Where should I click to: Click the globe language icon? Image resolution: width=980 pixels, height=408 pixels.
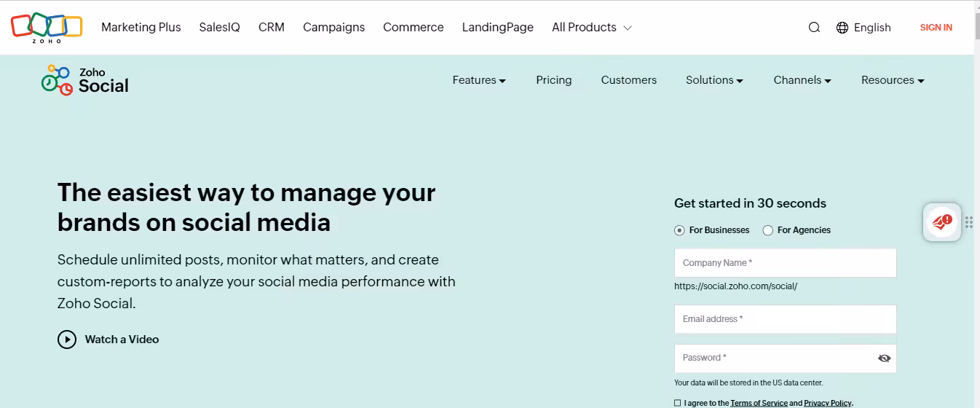(842, 28)
